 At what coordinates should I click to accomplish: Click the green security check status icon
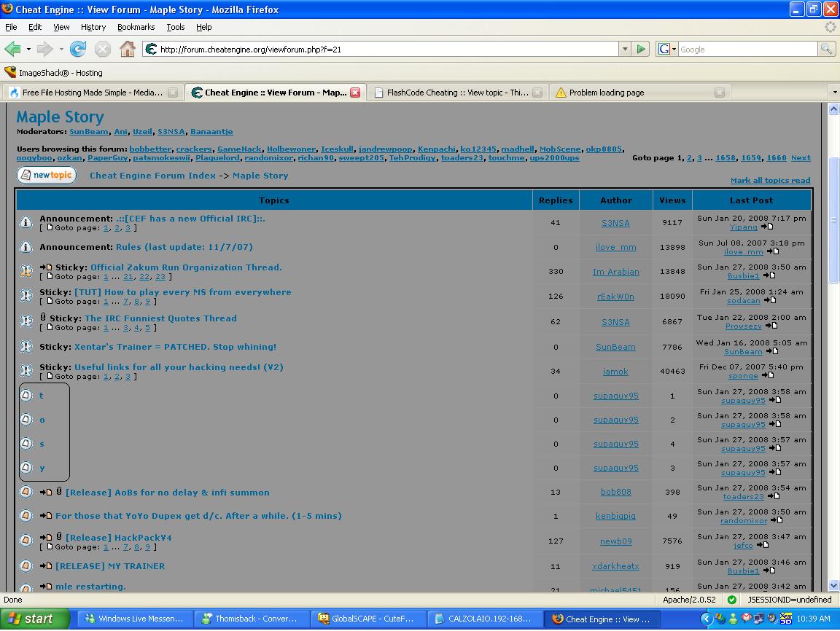point(731,600)
